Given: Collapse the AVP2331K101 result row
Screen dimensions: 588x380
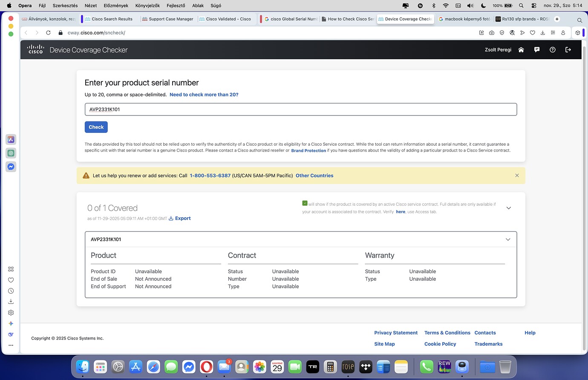Looking at the screenshot, I should point(508,239).
